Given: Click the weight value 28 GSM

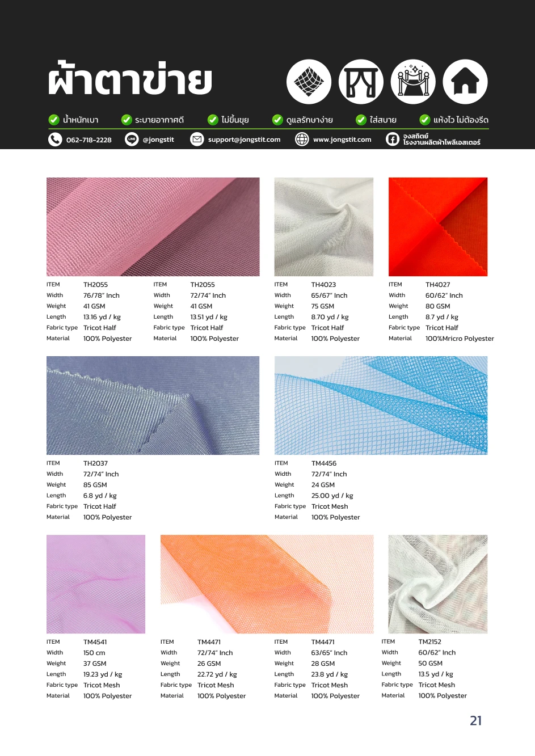Looking at the screenshot, I should coord(323,664).
